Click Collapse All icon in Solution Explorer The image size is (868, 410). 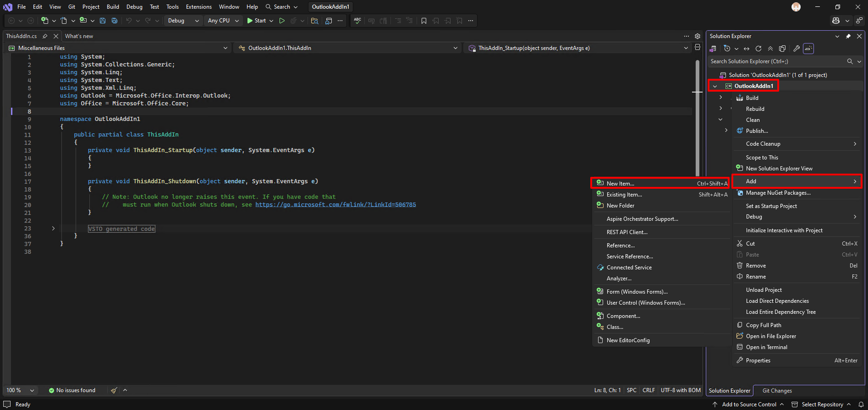[770, 49]
